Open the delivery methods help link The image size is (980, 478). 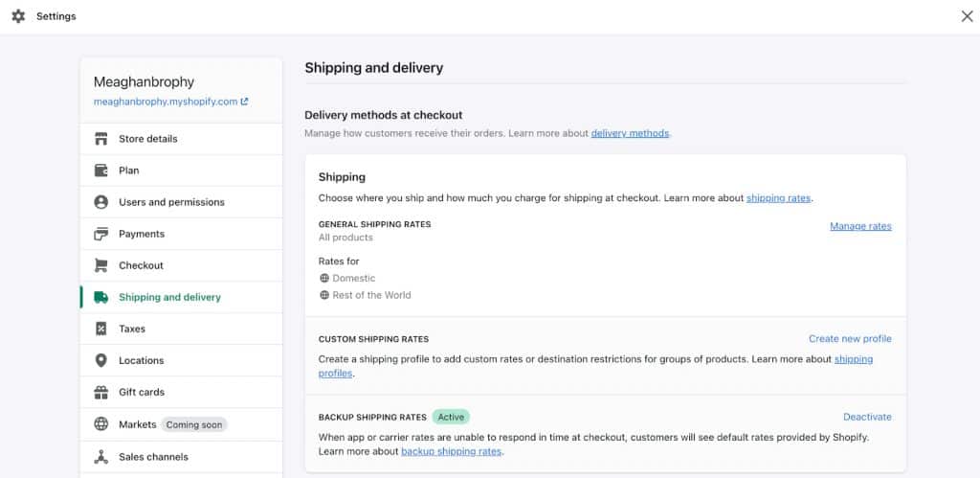click(x=630, y=133)
